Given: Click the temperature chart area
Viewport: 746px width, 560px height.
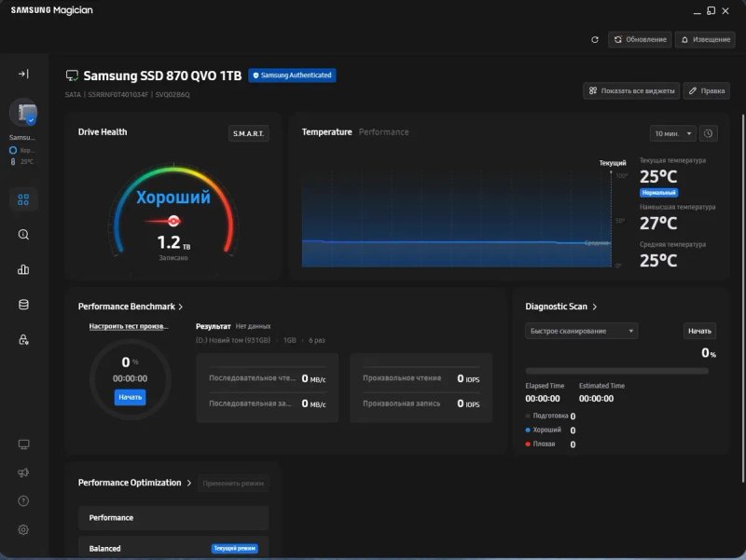Looking at the screenshot, I should (x=456, y=219).
